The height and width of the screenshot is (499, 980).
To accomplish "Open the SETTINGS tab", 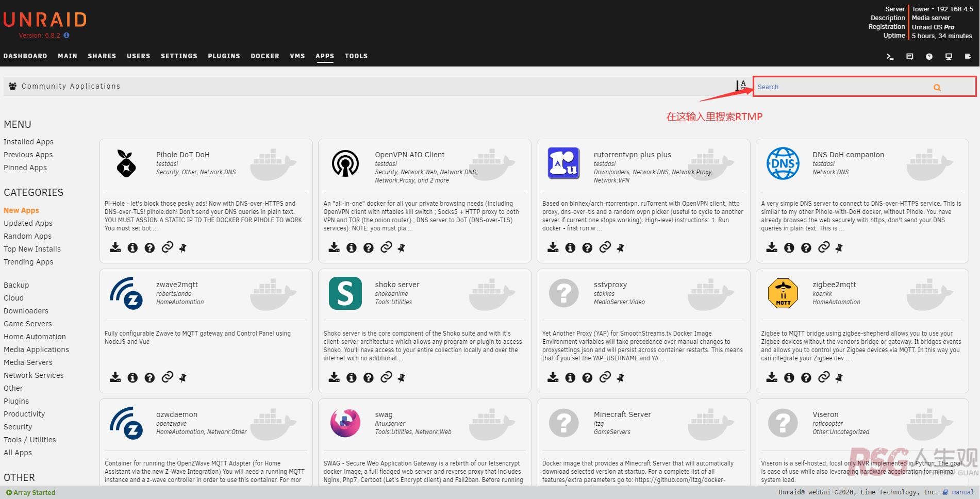I will click(x=179, y=56).
